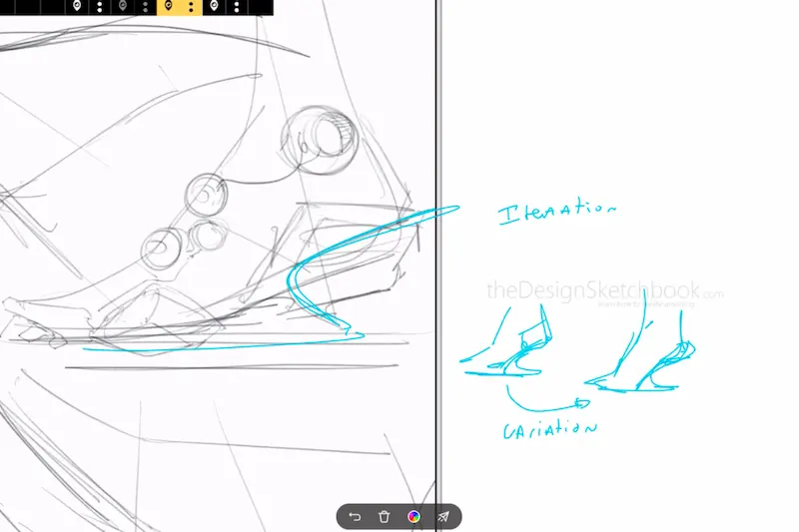Select the rightmost white layer pin icon
The height and width of the screenshot is (532, 799).
pos(214,6)
